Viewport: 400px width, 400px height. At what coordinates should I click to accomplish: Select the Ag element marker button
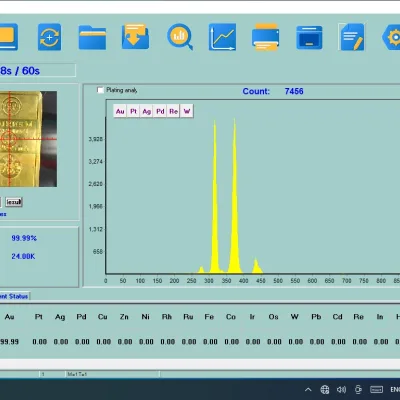coord(147,111)
